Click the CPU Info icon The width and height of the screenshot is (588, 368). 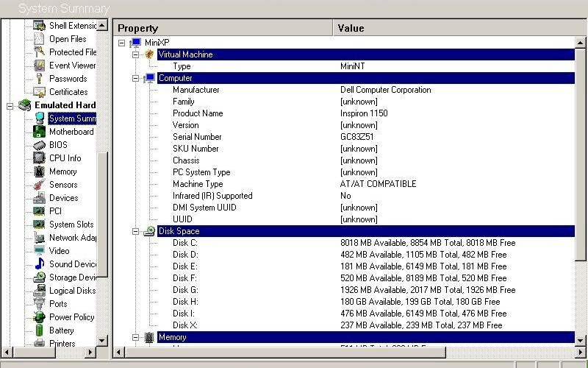pos(39,158)
